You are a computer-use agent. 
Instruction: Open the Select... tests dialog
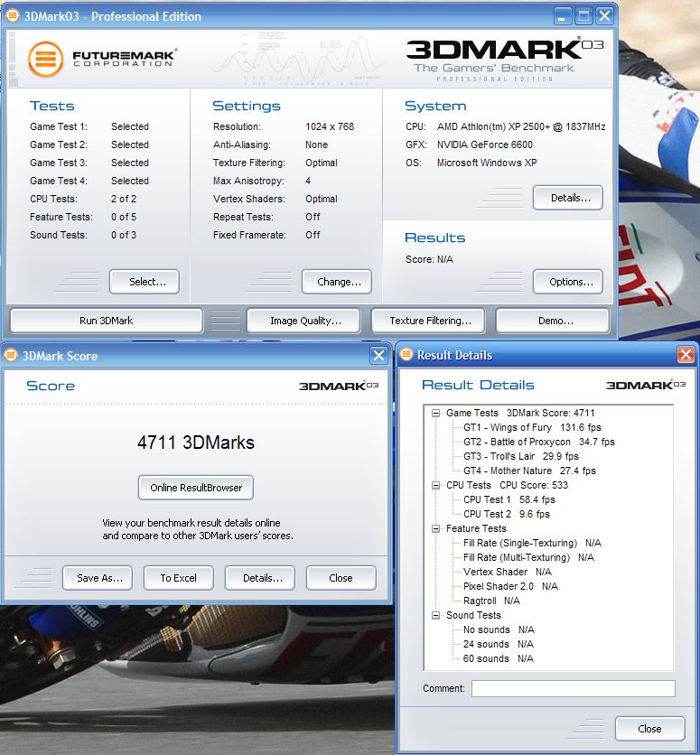coord(145,282)
